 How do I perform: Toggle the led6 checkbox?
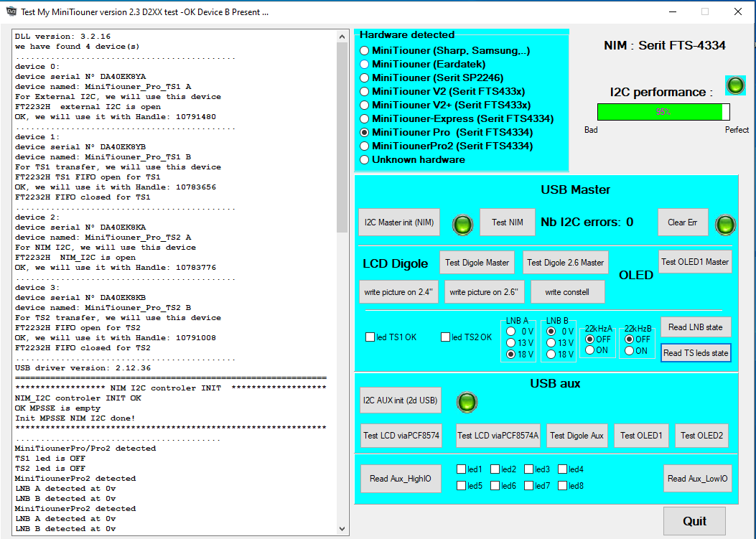click(495, 485)
